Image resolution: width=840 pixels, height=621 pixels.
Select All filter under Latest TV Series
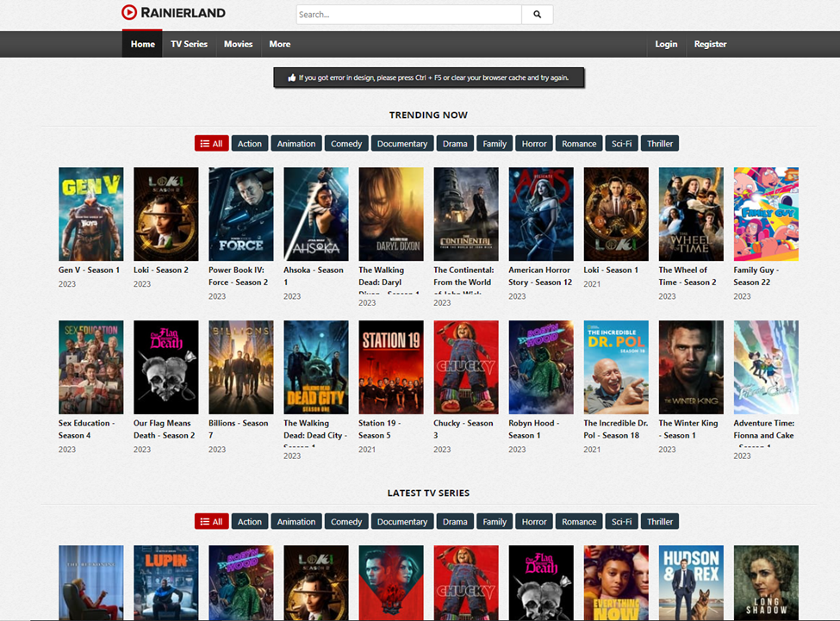(212, 521)
